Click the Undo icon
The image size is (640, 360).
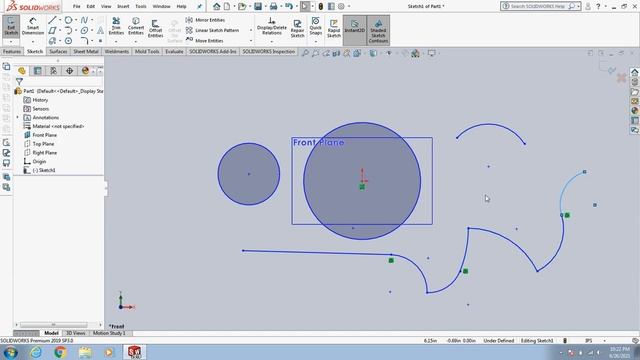pos(289,6)
